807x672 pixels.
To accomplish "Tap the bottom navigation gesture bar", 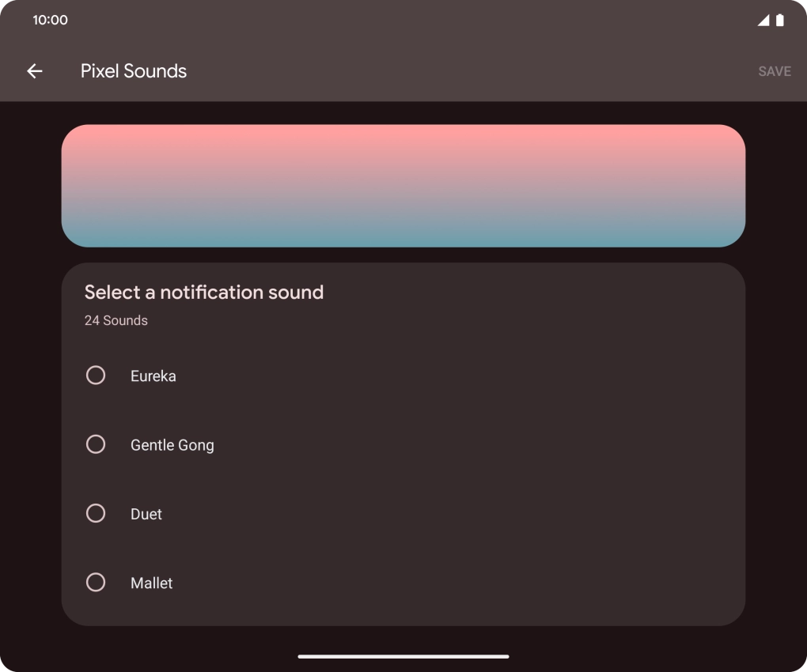I will point(403,655).
